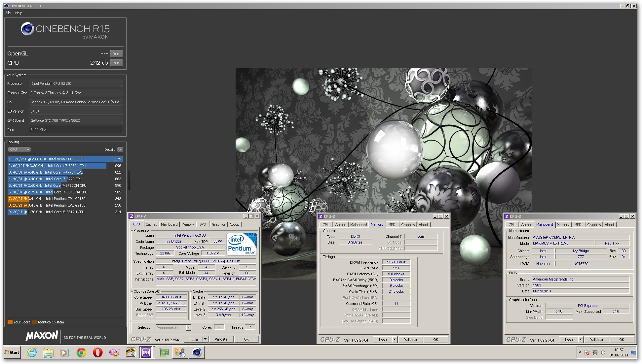Click the Z icon in left CPU-Z title bar

coord(131,216)
